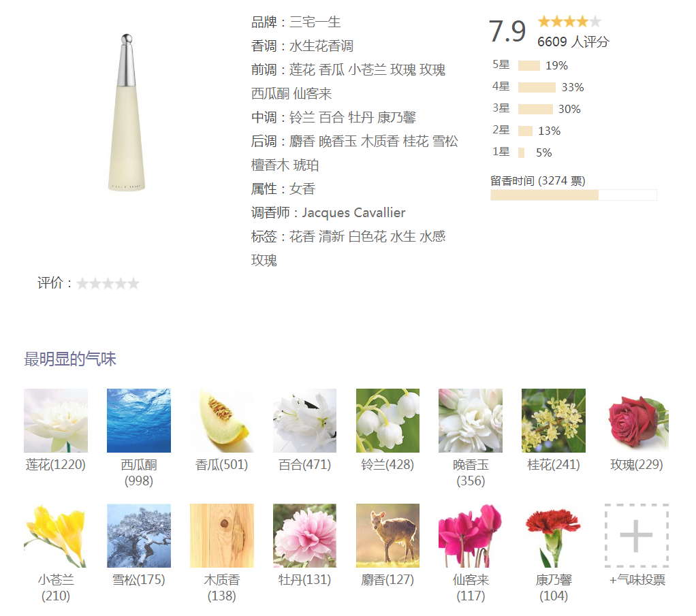696x616 pixels.
Task: Click the 西瓜酮 (998) vote label
Action: point(139,472)
